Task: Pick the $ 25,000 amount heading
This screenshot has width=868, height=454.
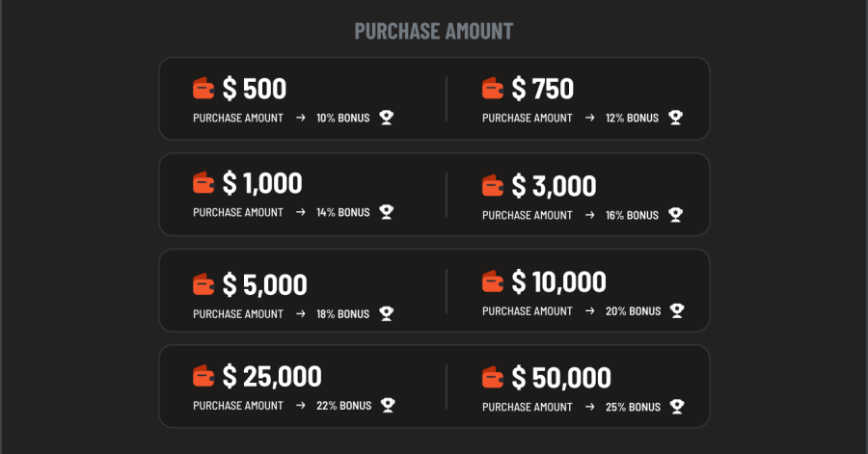Action: (272, 376)
